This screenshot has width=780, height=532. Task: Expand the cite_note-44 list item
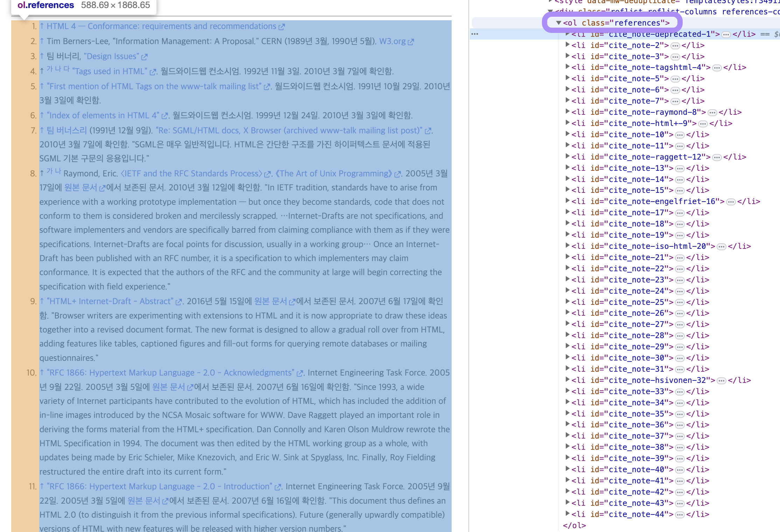[567, 514]
